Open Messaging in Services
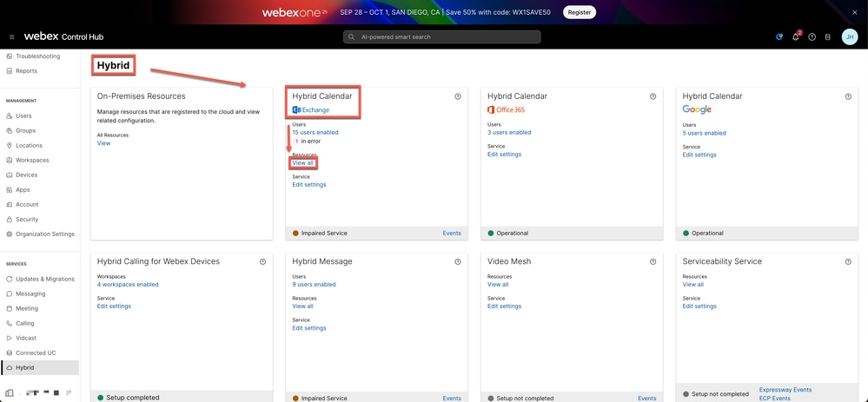Viewport: 868px width, 402px height. click(30, 293)
